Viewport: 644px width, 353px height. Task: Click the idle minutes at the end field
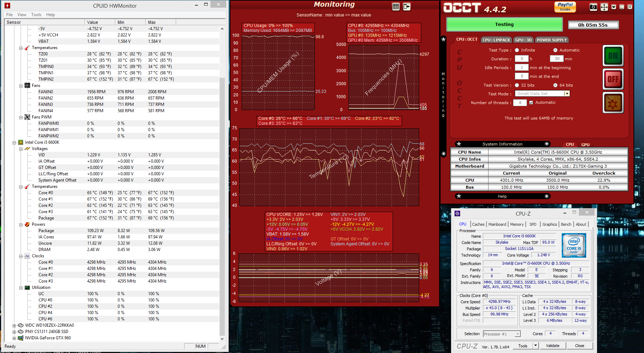pos(522,76)
